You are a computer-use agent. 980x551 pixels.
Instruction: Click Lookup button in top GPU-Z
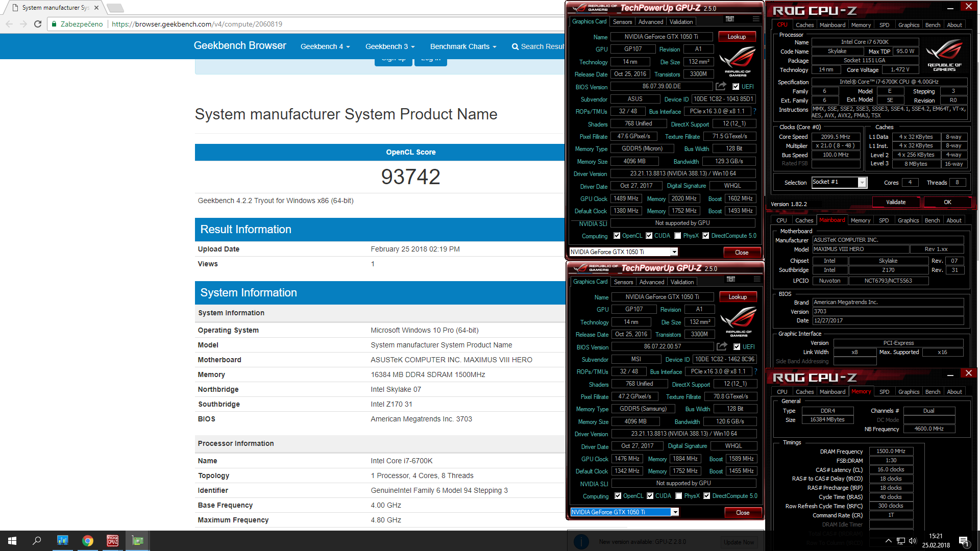[x=737, y=37]
